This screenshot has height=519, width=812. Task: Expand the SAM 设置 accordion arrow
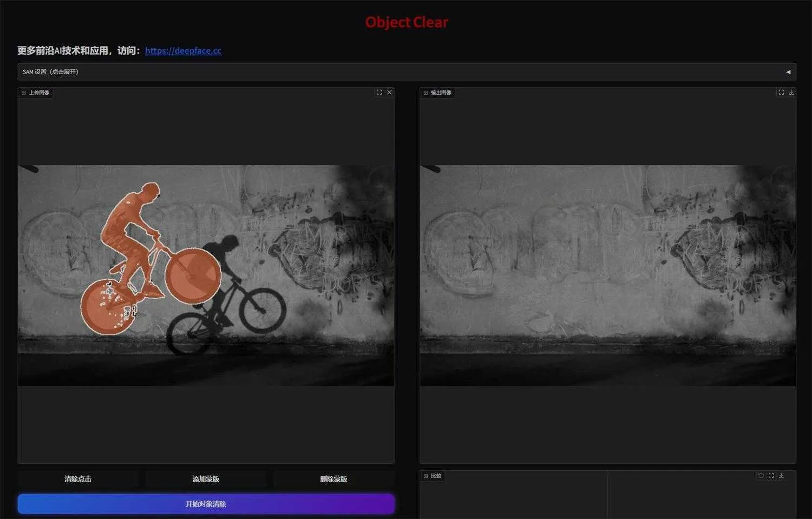pyautogui.click(x=788, y=72)
